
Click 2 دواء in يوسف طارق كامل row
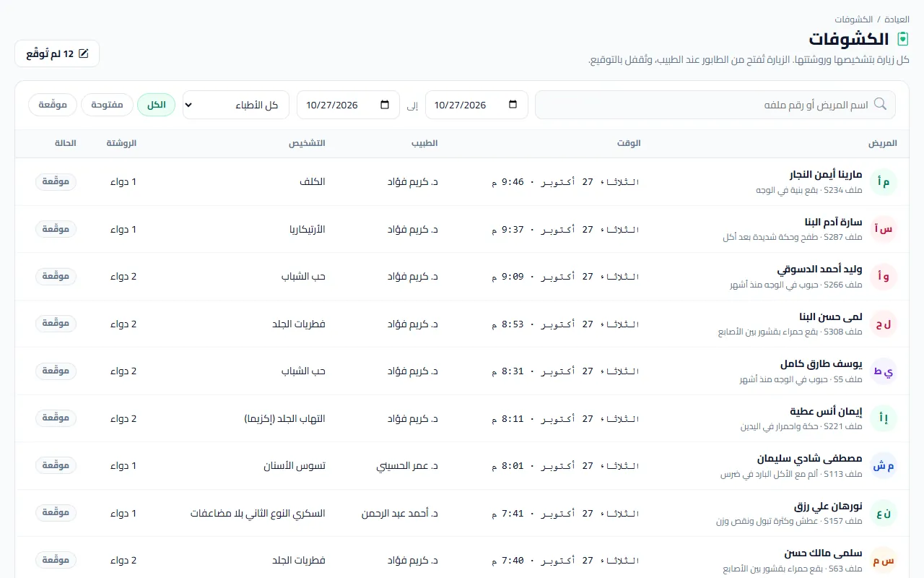coord(123,371)
